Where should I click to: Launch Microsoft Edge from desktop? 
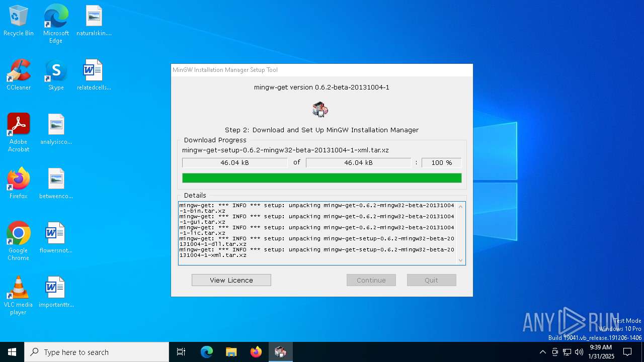[56, 24]
